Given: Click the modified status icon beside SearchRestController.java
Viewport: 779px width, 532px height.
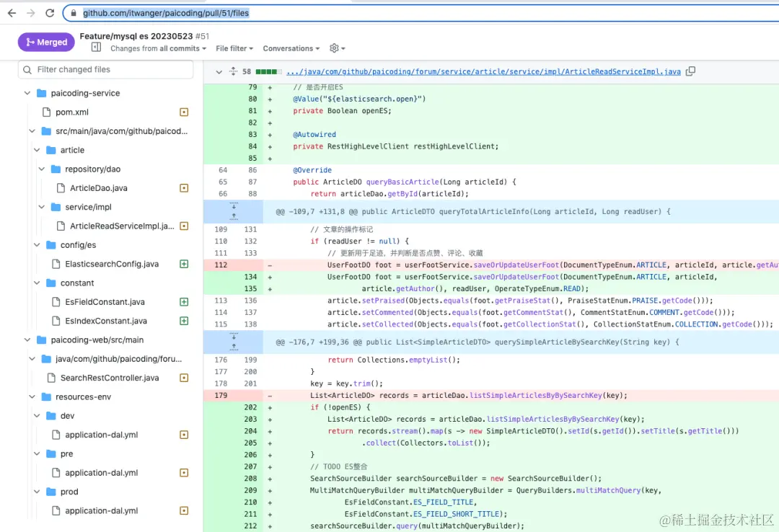Looking at the screenshot, I should [184, 378].
